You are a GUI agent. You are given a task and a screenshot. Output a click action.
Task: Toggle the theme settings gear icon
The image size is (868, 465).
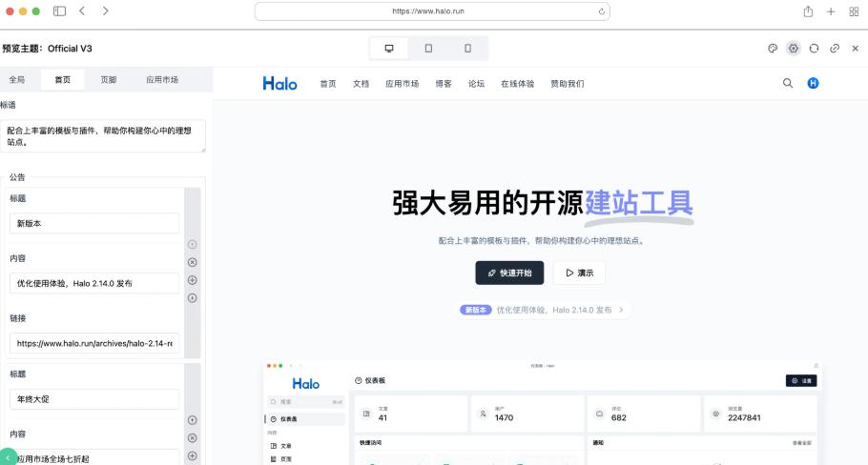coord(794,49)
